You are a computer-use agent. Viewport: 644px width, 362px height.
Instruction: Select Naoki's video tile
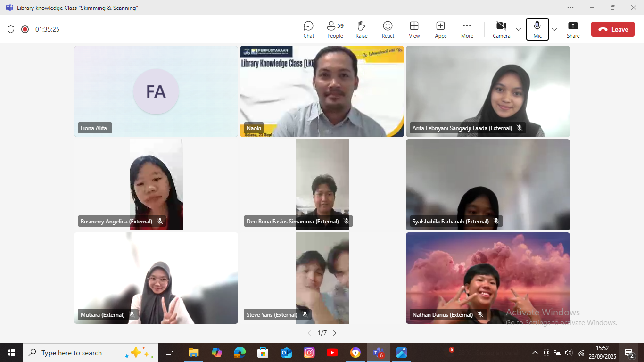[322, 91]
